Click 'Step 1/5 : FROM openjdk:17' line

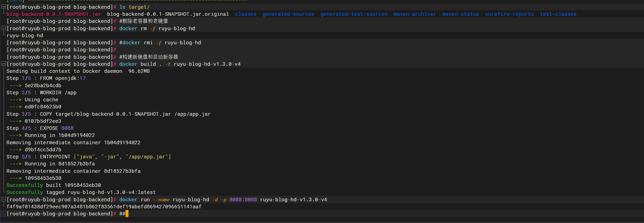[x=46, y=78]
